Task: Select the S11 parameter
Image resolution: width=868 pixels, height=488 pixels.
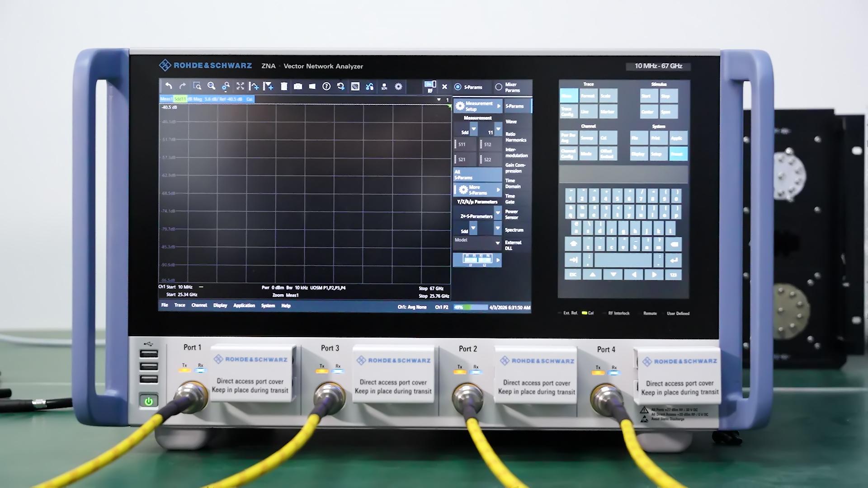Action: tap(465, 145)
